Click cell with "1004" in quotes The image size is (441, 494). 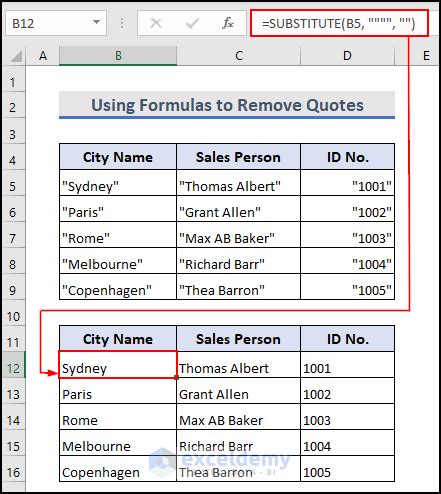pyautogui.click(x=348, y=261)
